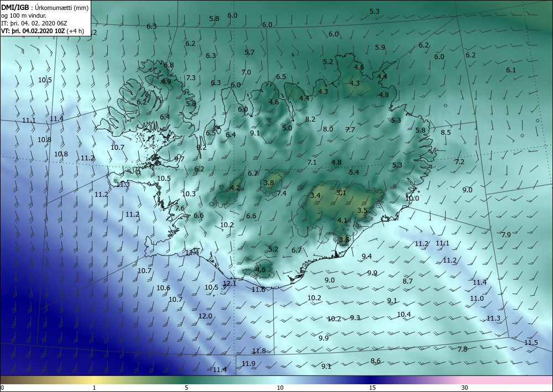This screenshot has height=392, width=553.
Task: Click the color scale label '1'
Action: pyautogui.click(x=94, y=388)
